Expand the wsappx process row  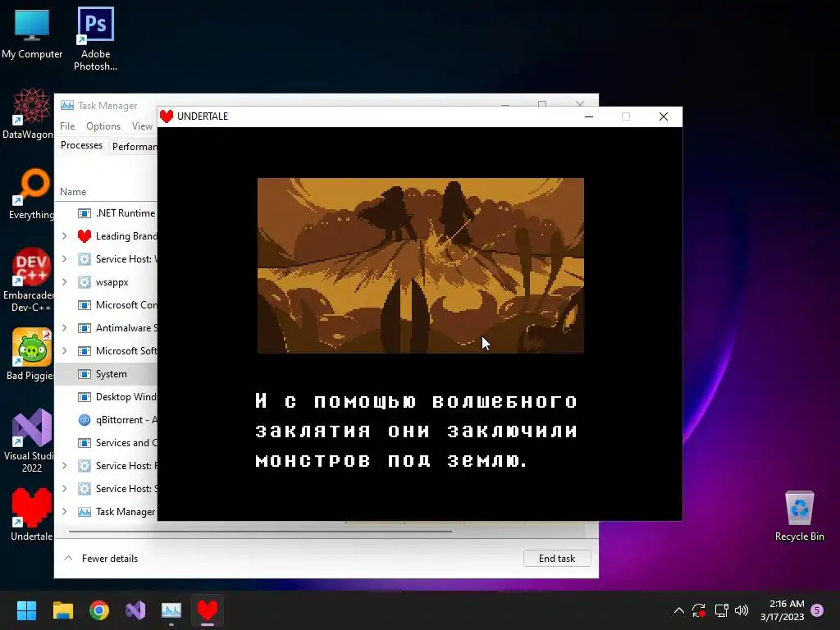click(64, 282)
